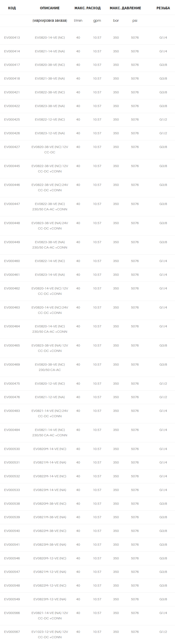This screenshot has width=175, height=644.
Task: Click the l/min unit subheader
Action: (78, 21)
